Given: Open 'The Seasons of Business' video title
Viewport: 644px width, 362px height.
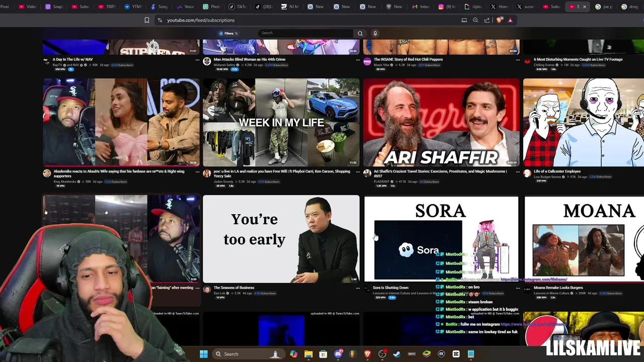Looking at the screenshot, I should click(233, 288).
